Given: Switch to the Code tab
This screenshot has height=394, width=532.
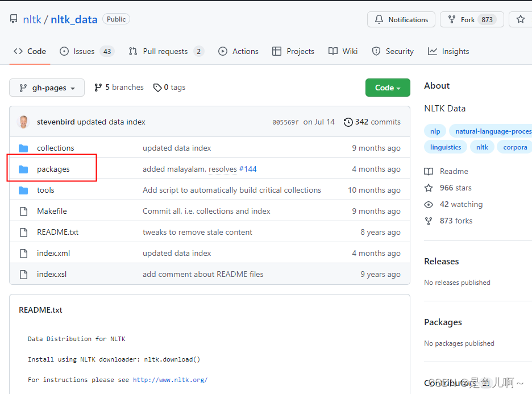Looking at the screenshot, I should (30, 51).
